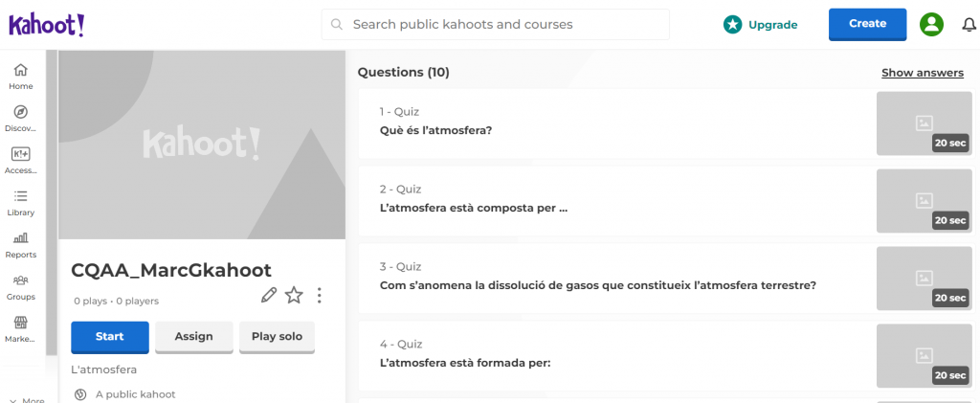This screenshot has height=403, width=980.
Task: Open AccessPass in the sidebar
Action: point(20,160)
